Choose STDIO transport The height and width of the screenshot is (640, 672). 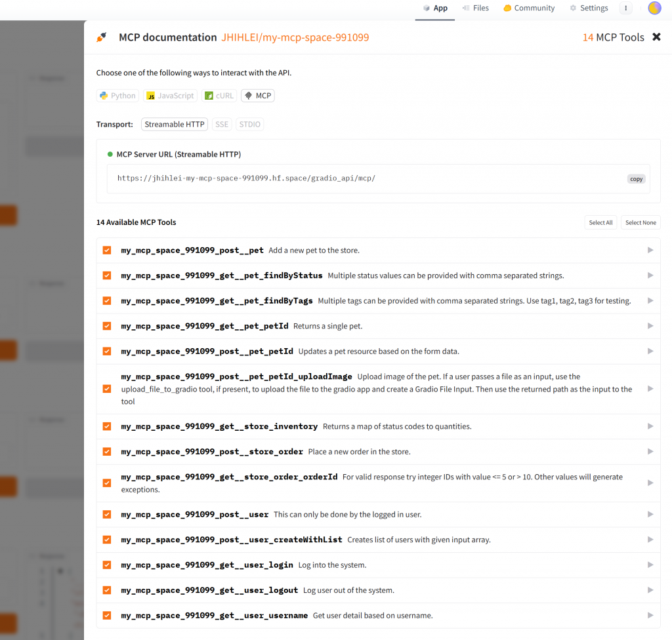249,124
